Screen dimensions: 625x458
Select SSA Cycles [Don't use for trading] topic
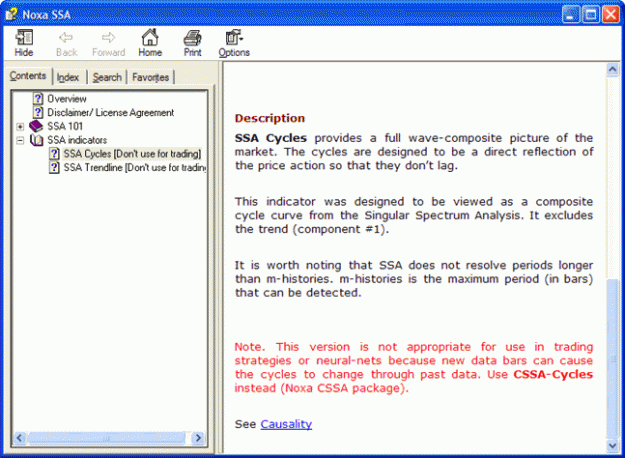(x=132, y=154)
